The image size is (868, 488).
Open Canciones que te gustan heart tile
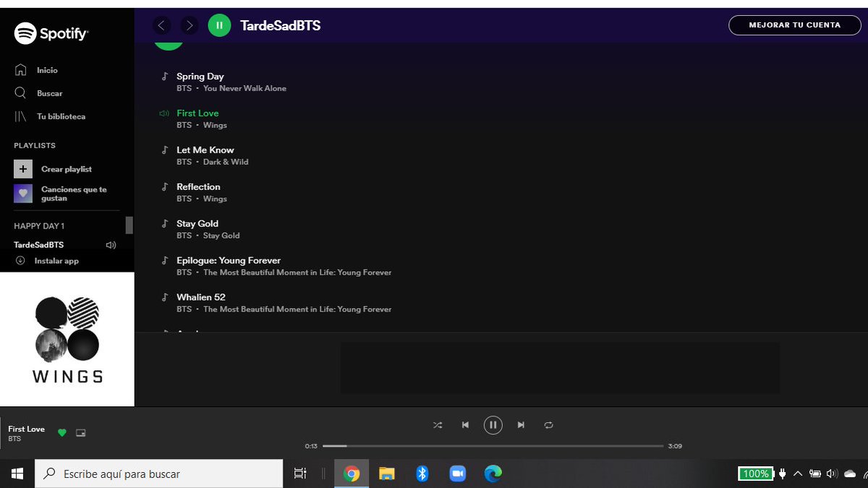point(23,194)
